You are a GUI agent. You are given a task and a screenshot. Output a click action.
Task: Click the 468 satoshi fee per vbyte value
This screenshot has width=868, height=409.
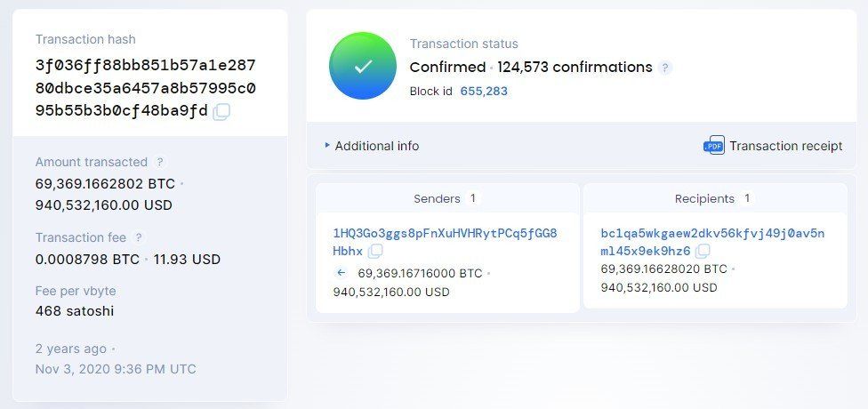tap(75, 311)
